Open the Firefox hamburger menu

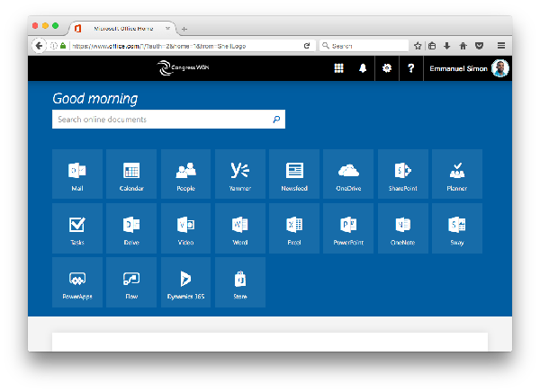tap(501, 45)
